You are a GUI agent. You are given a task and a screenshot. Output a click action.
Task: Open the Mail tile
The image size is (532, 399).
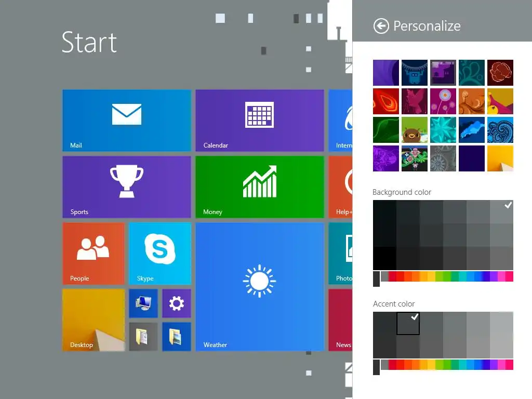point(127,121)
